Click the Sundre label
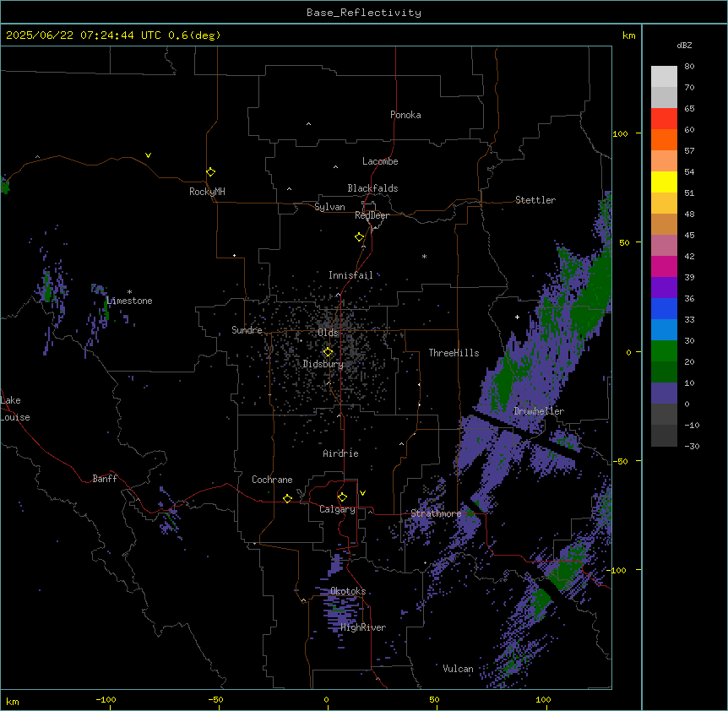This screenshot has height=711, width=728. pyautogui.click(x=247, y=330)
